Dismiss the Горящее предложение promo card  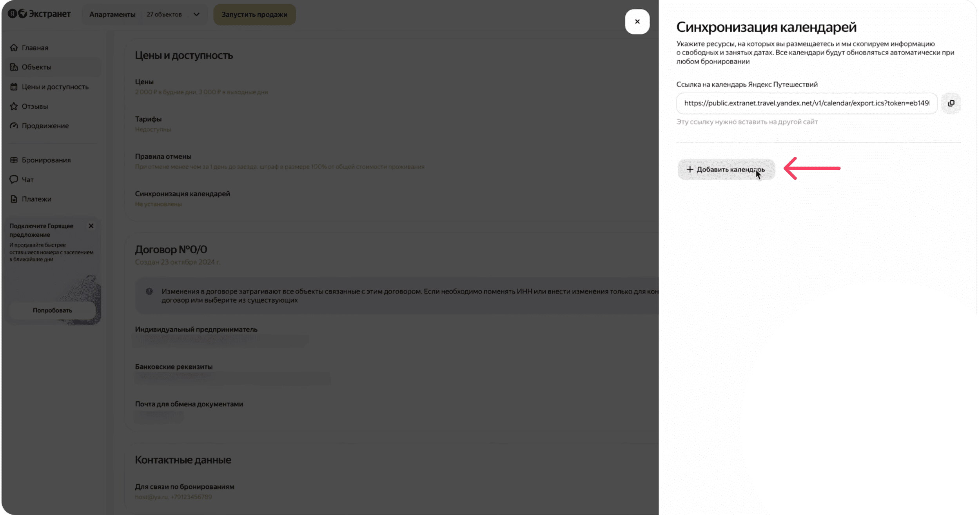pyautogui.click(x=91, y=226)
